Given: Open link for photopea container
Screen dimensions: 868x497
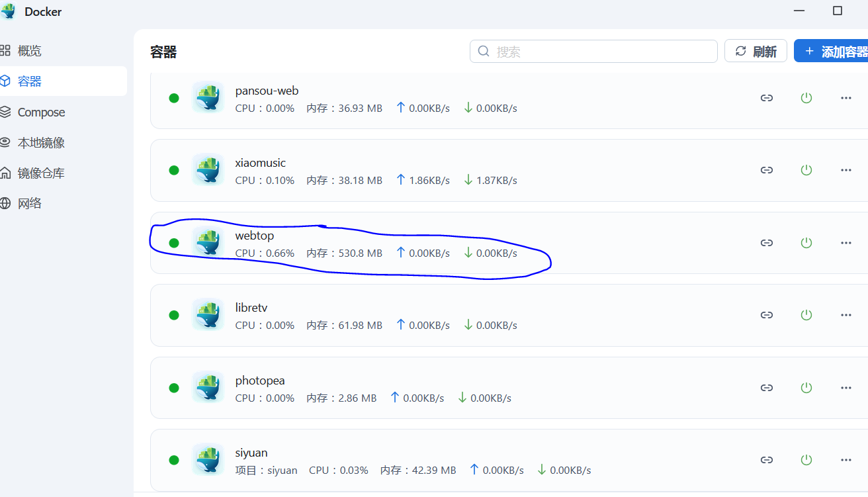Looking at the screenshot, I should coord(767,388).
